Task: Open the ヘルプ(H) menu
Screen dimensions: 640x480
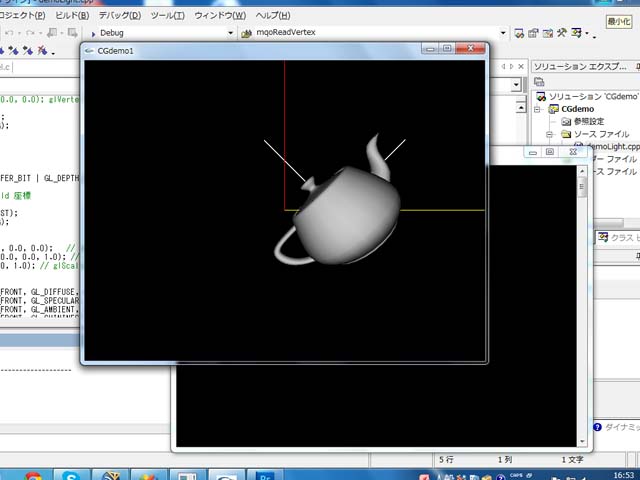Action: click(273, 16)
